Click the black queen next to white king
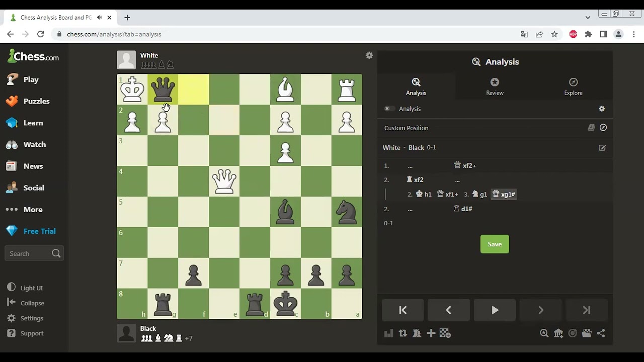 pos(163,89)
